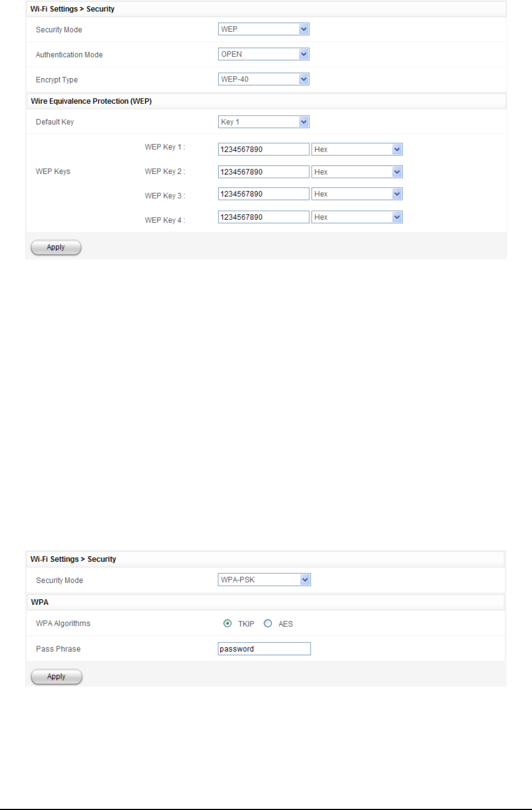The width and height of the screenshot is (532, 810).
Task: Open the Hex format dropdown for WEP Key 2
Action: (x=357, y=172)
